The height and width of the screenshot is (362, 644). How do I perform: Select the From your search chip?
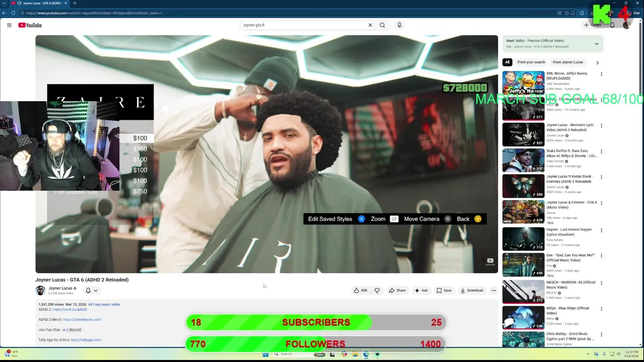531,62
